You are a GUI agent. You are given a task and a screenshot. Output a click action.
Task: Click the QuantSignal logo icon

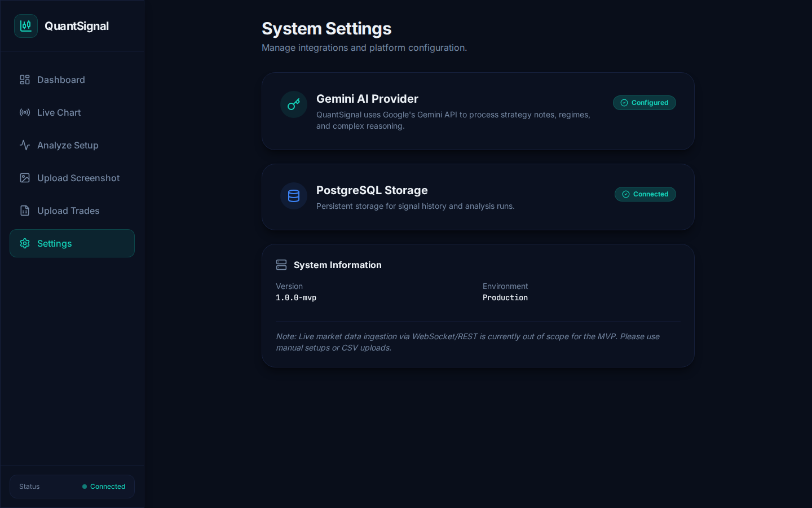click(26, 26)
